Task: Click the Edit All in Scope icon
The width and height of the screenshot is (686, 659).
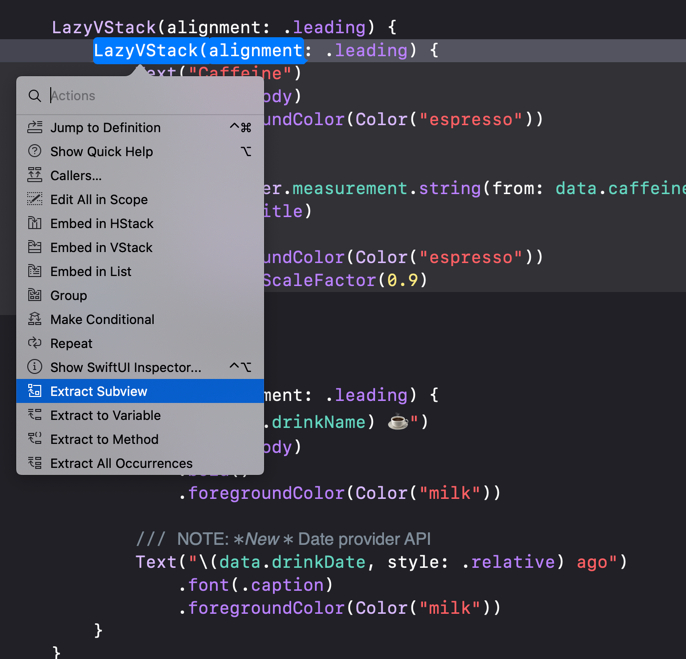Action: (x=35, y=199)
